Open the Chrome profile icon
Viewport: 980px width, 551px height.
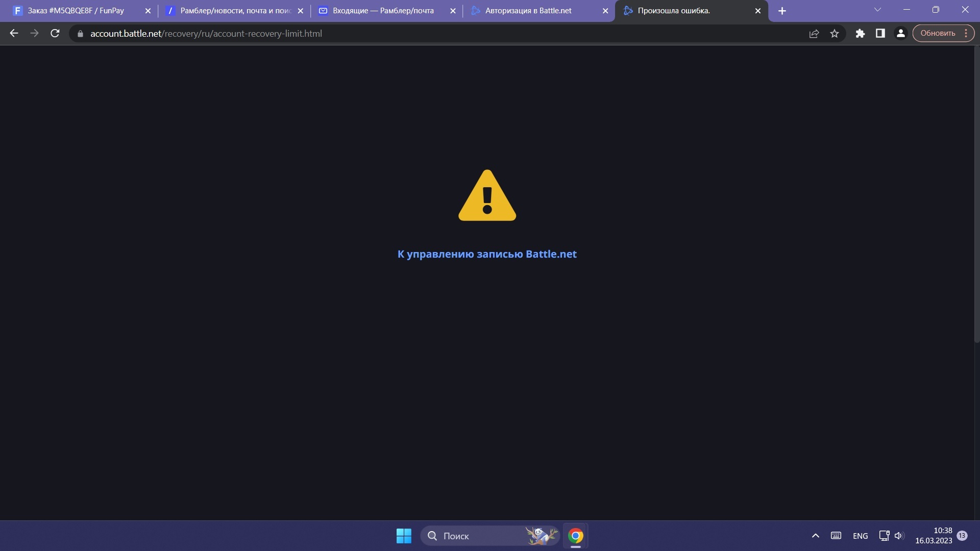900,34
